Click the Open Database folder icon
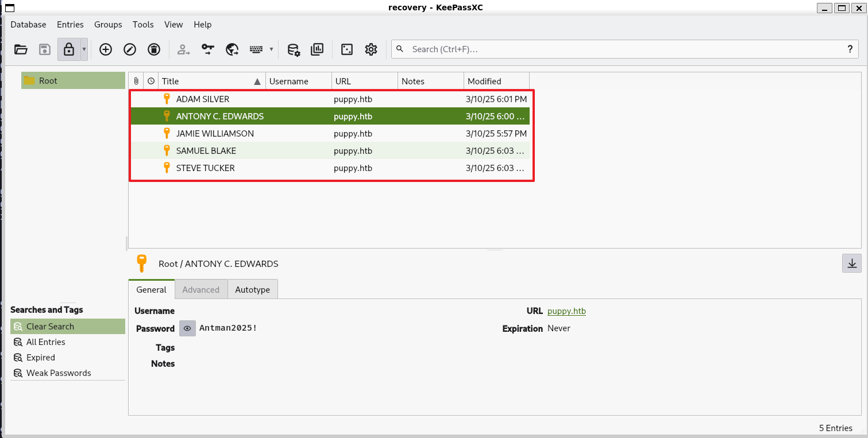Viewport: 868px width, 438px height. coord(21,49)
